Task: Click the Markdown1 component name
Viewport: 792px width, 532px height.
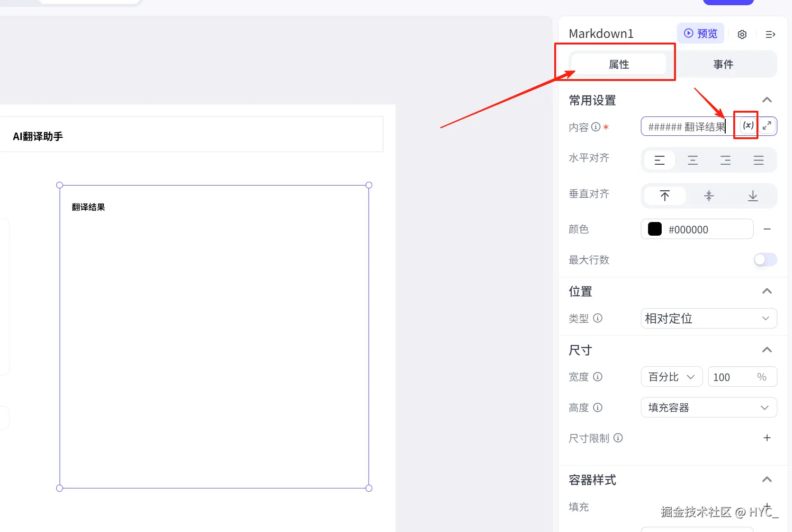Action: point(601,34)
